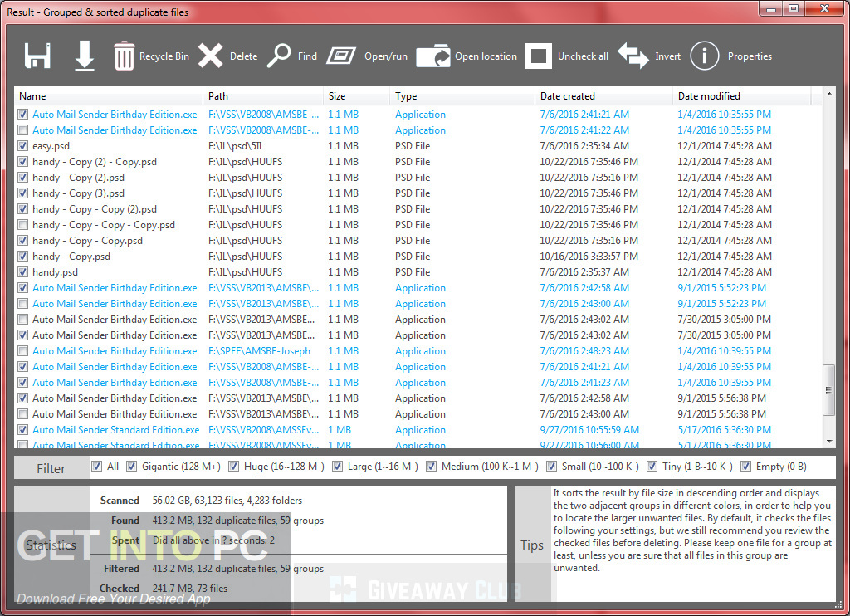
Task: Toggle the Empty (0 B) filter
Action: (745, 467)
